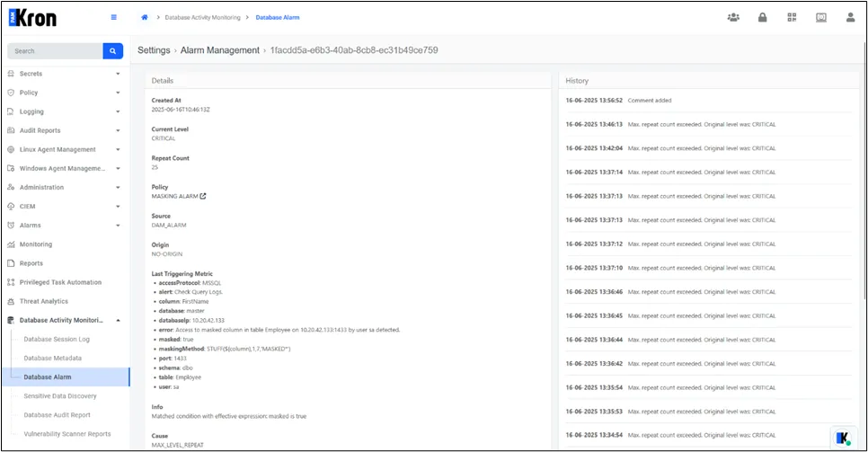Expand the Alarms dropdown arrow

(118, 226)
